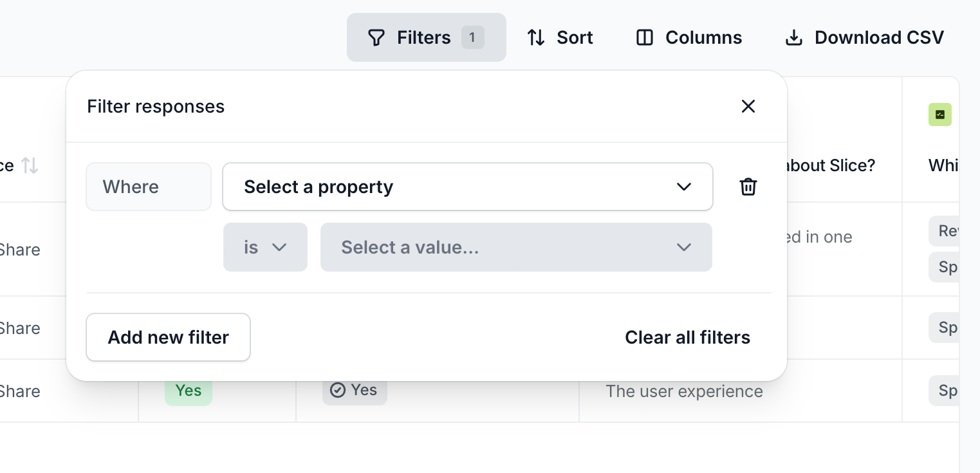The image size is (980, 473).
Task: Open the Select a property dropdown
Action: (468, 187)
